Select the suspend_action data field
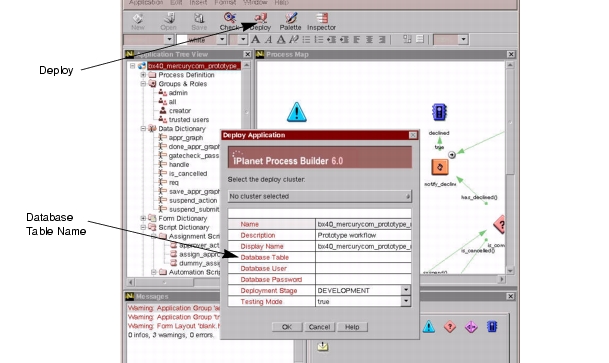This screenshot has height=363, width=609. coord(193,200)
